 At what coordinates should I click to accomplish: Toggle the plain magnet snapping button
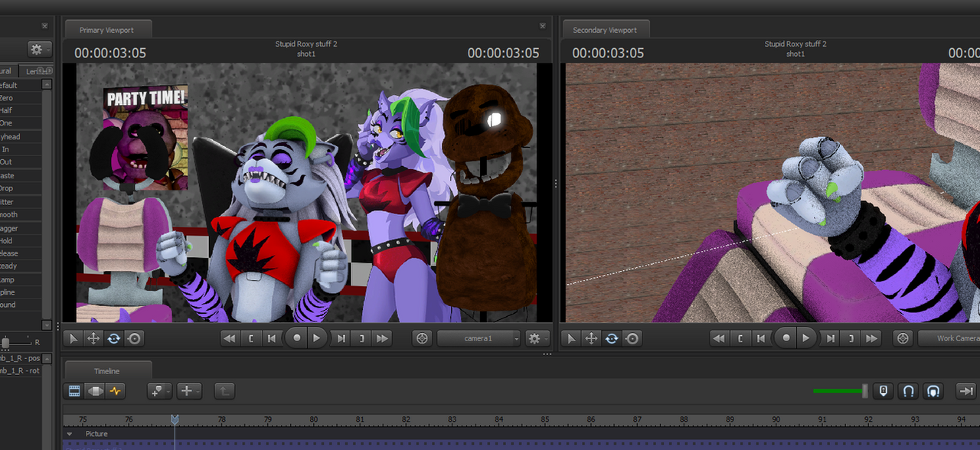click(908, 391)
